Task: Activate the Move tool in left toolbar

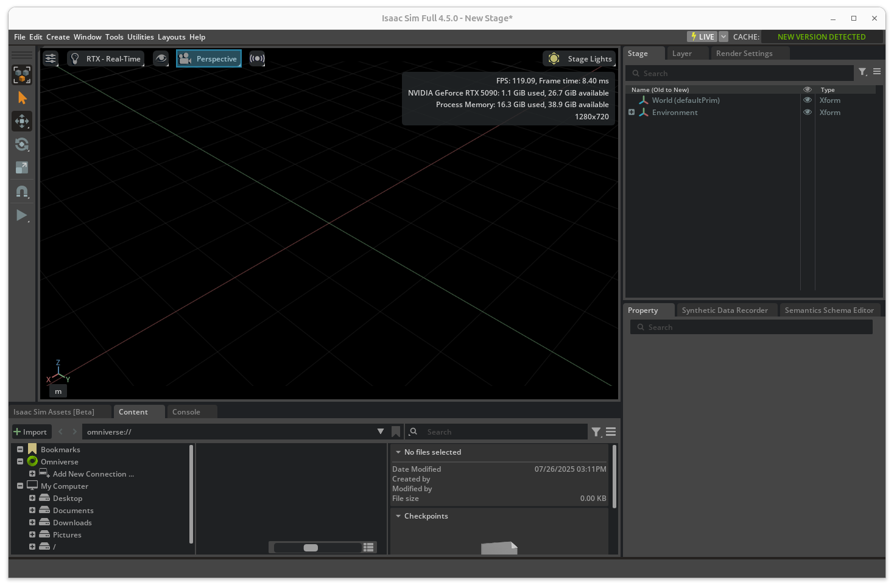Action: (22, 121)
